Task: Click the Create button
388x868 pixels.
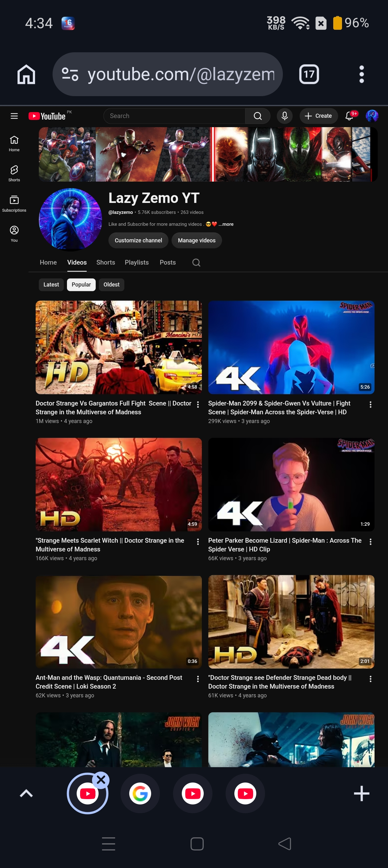Action: [x=319, y=116]
